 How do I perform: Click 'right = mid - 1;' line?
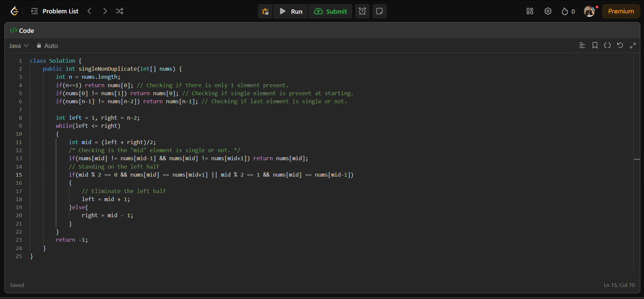click(107, 215)
